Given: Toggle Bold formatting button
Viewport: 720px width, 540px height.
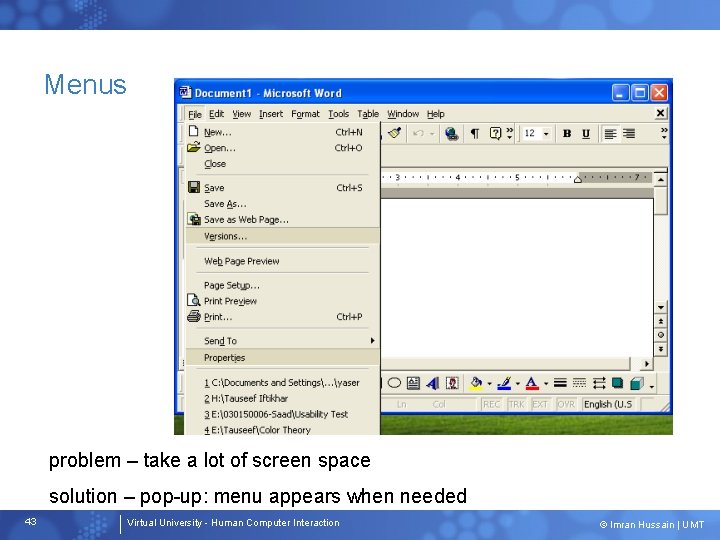Looking at the screenshot, I should [x=567, y=134].
